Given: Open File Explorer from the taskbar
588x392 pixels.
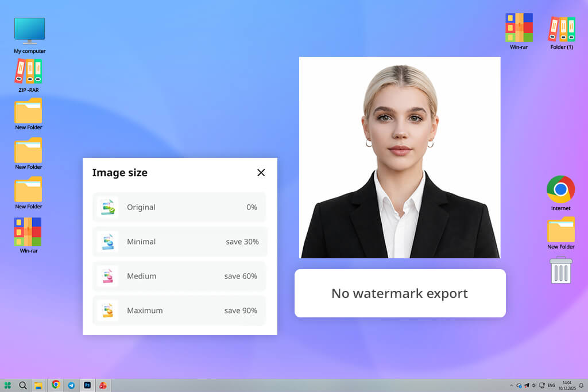Looking at the screenshot, I should point(38,386).
